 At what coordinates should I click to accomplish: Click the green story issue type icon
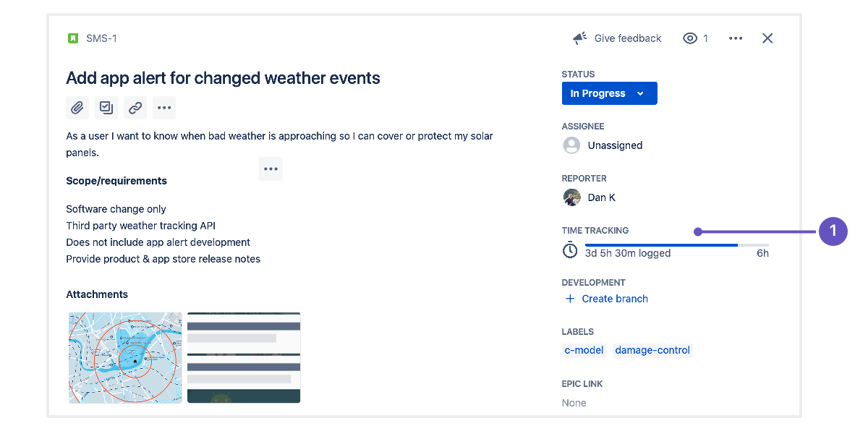click(x=72, y=38)
